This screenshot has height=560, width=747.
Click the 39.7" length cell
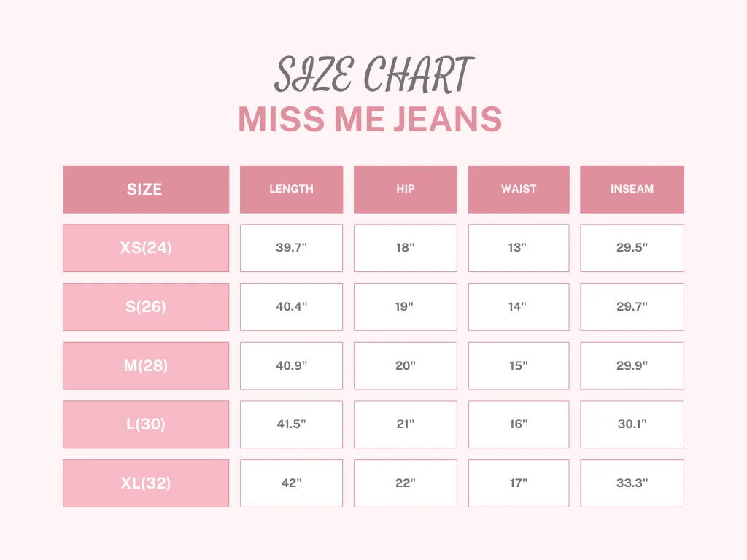coord(291,248)
